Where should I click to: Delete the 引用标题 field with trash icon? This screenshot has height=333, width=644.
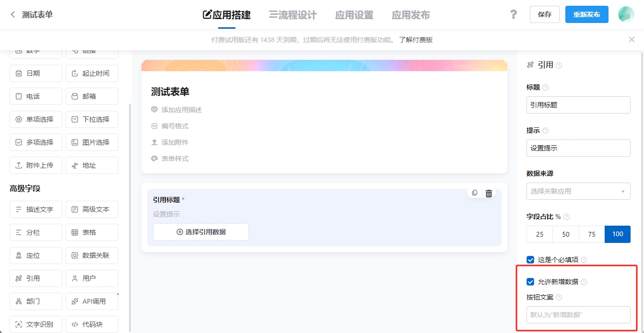489,193
